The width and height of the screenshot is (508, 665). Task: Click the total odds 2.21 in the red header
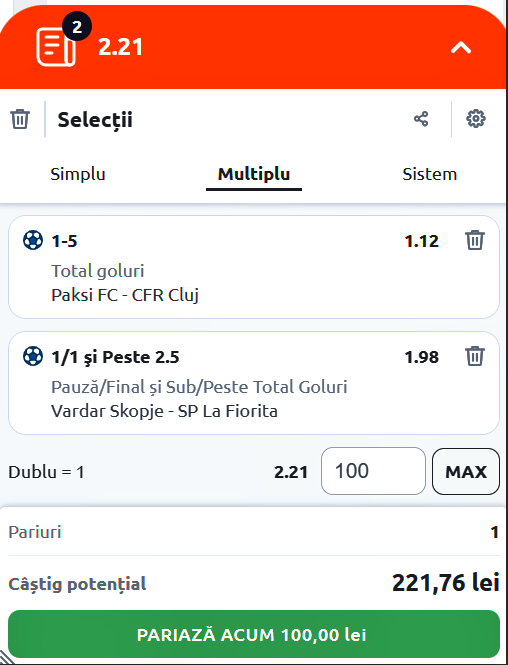pyautogui.click(x=120, y=47)
